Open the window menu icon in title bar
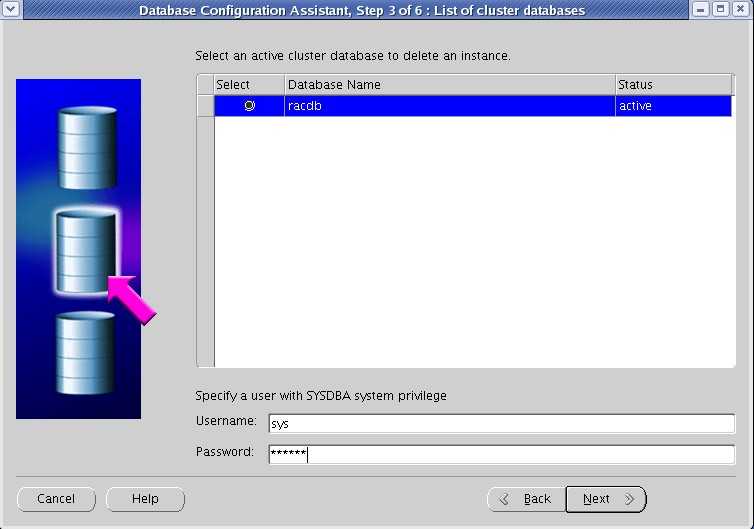The width and height of the screenshot is (754, 529). click(x=11, y=9)
